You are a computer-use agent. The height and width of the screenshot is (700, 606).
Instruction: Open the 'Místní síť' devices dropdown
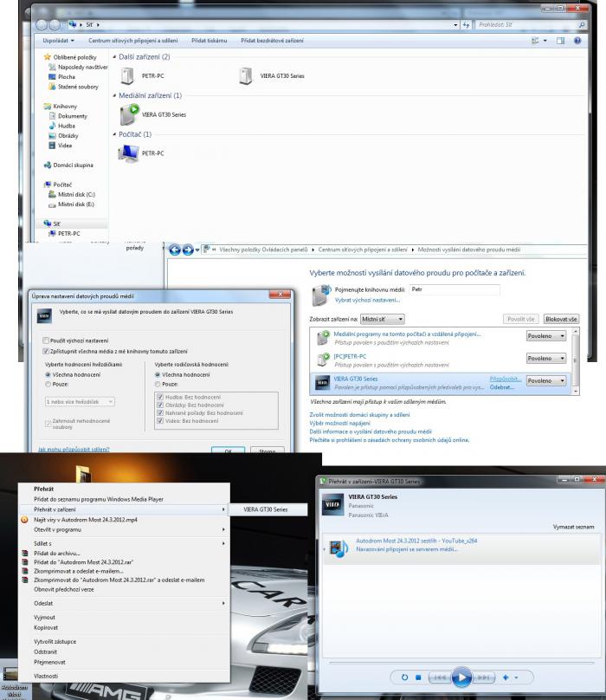(x=380, y=320)
